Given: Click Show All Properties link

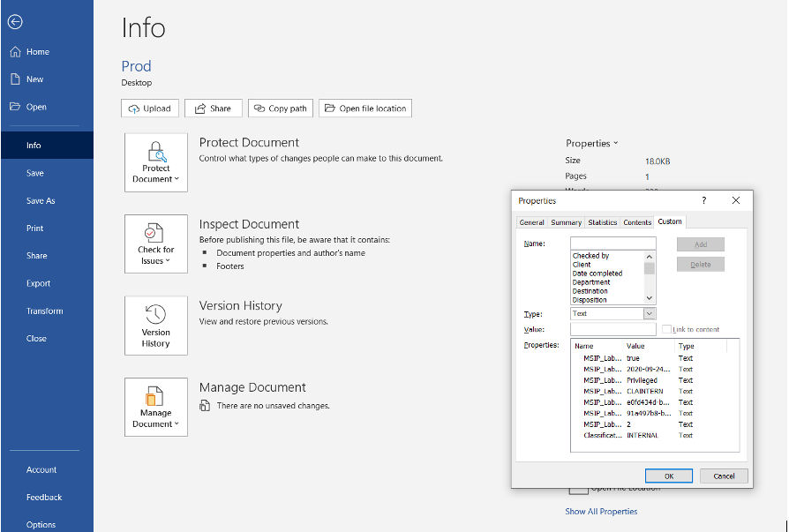Looking at the screenshot, I should click(601, 511).
